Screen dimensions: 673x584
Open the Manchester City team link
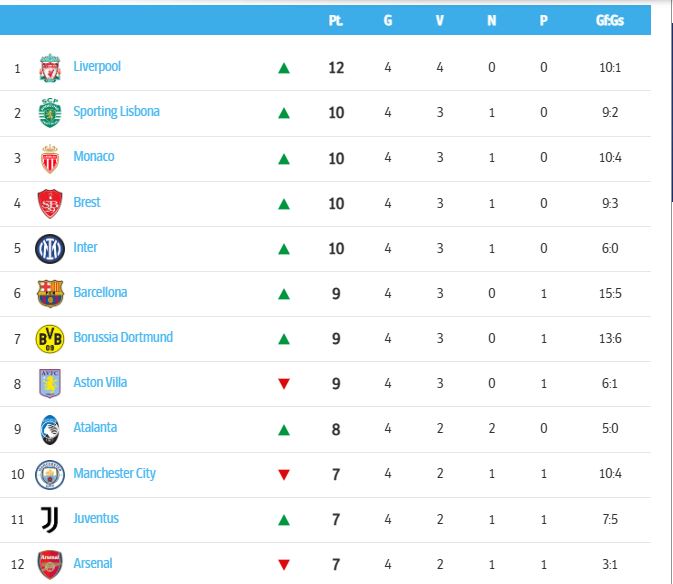click(x=114, y=473)
